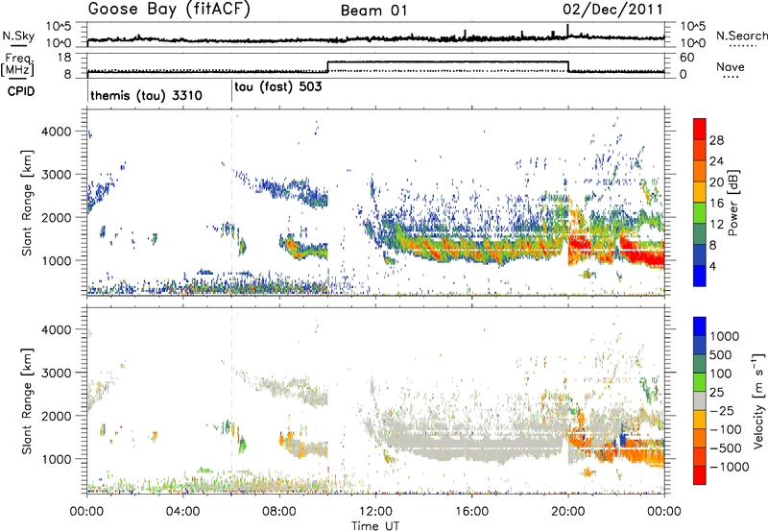The height and width of the screenshot is (532, 768).
Task: Click the 'N.Search' legend label
Action: click(741, 36)
